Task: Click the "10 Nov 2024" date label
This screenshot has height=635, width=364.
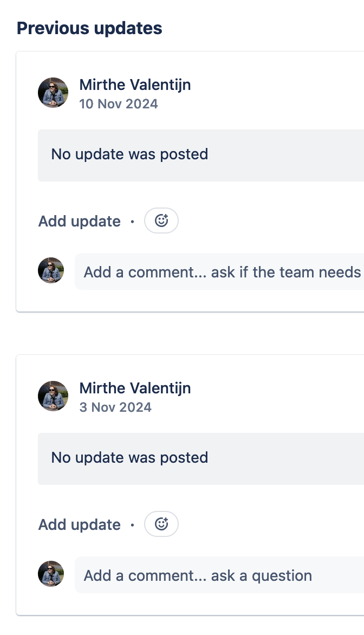Action: tap(119, 103)
